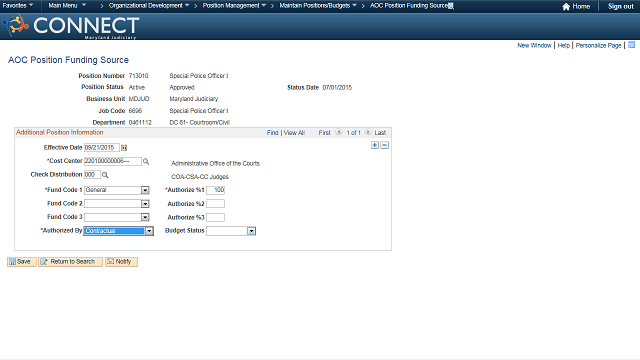Click Maryland Judiciary business unit text

click(x=194, y=99)
